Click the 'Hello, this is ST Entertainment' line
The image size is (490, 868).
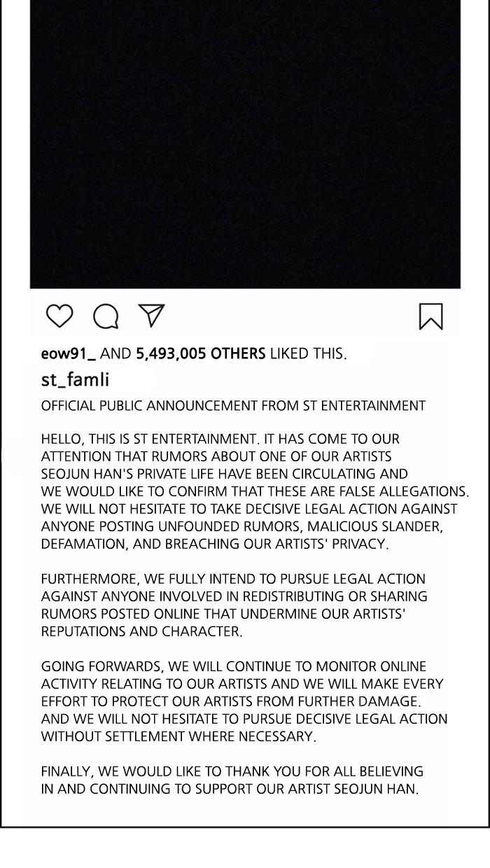[x=220, y=440]
